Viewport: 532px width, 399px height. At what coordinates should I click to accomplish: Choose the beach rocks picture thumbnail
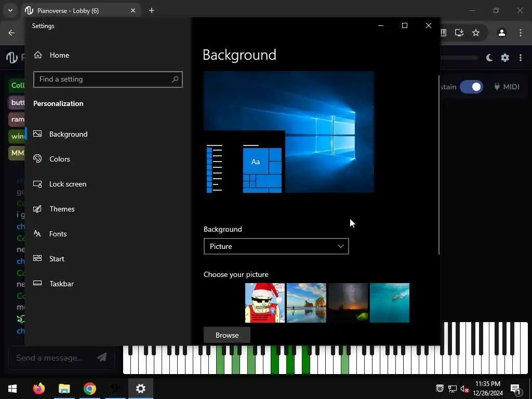point(307,303)
